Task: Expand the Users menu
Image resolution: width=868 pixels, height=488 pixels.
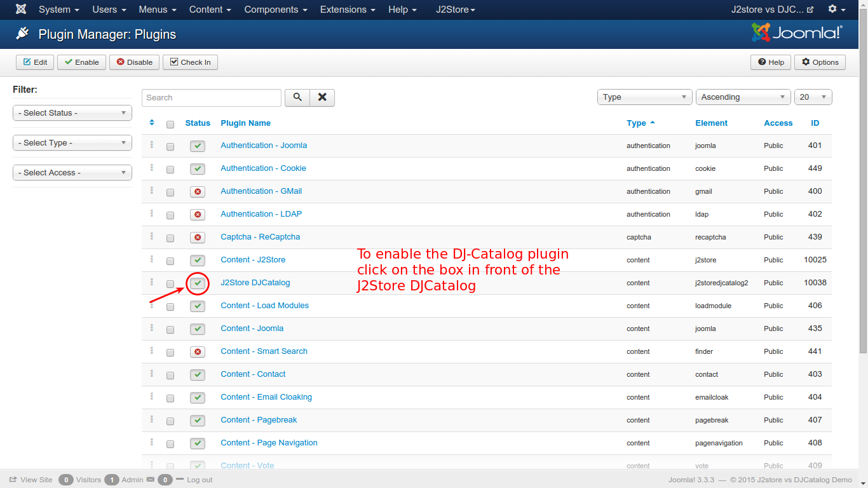Action: [x=109, y=10]
